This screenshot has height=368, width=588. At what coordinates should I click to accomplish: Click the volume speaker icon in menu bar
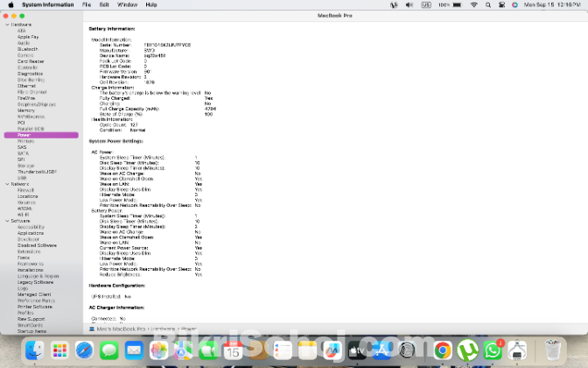tap(409, 5)
